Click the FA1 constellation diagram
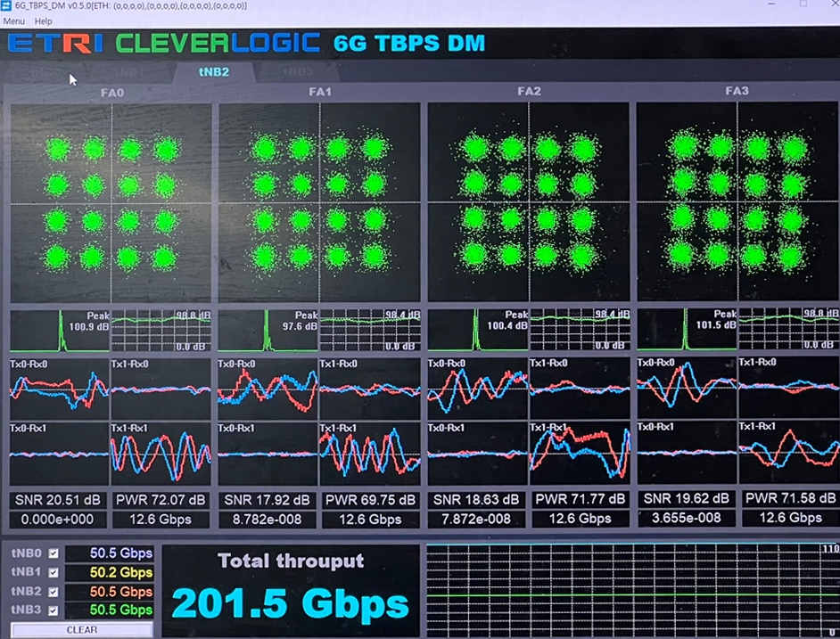The image size is (840, 639). point(319,202)
